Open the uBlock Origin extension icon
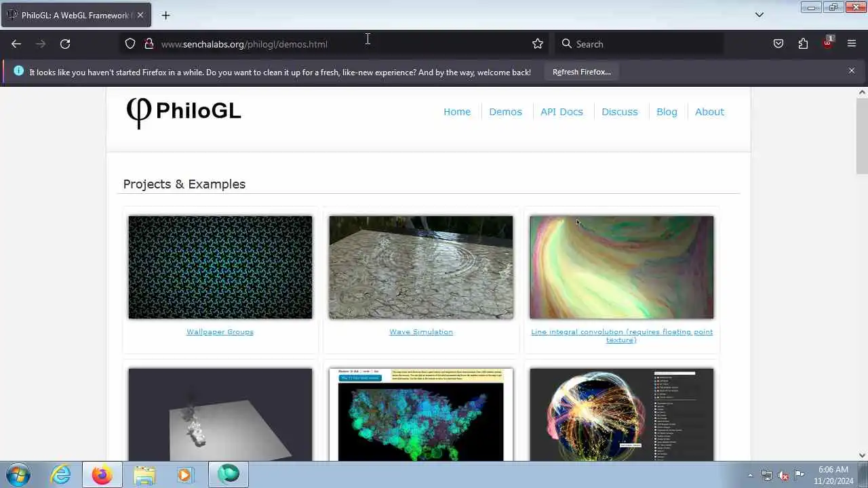Screen dimensions: 868x488 pyautogui.click(x=827, y=43)
